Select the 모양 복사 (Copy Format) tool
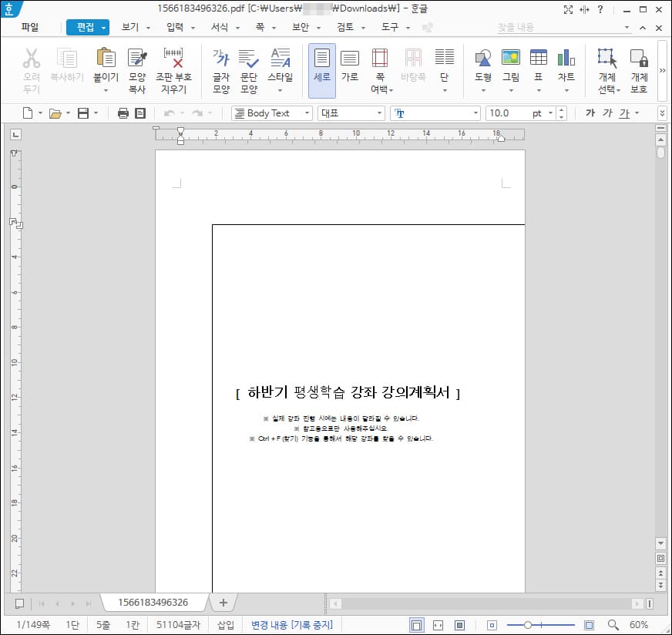This screenshot has width=672, height=635. point(137,66)
